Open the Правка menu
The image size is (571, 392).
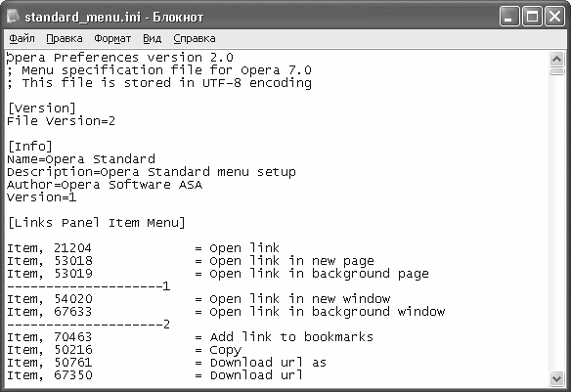65,38
